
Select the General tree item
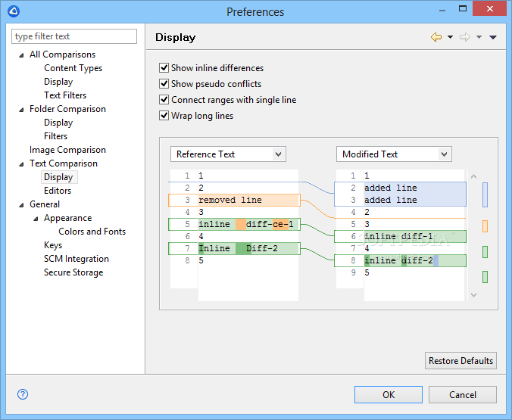(45, 204)
